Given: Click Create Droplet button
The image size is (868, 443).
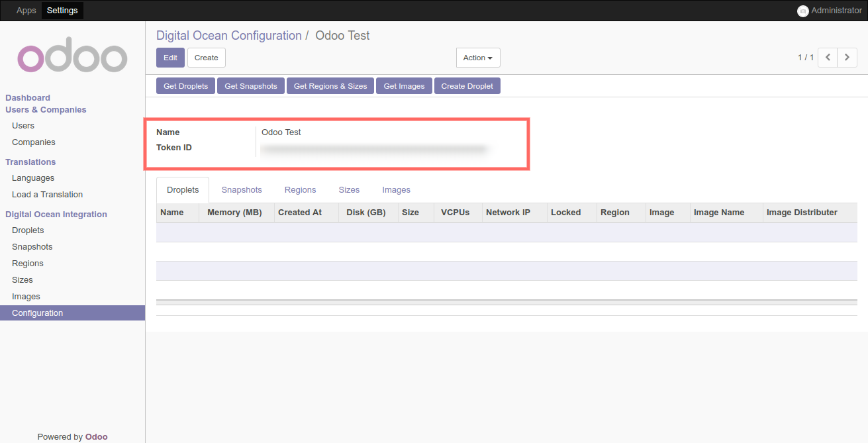Looking at the screenshot, I should [467, 86].
